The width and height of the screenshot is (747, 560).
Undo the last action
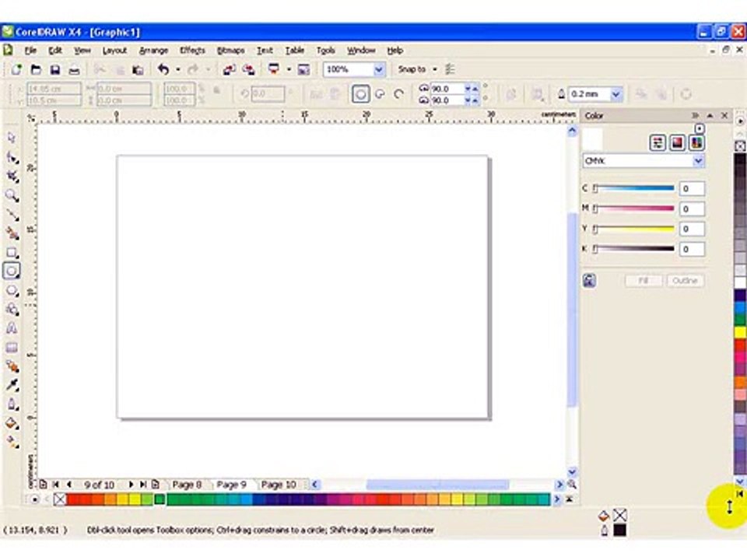coord(163,69)
